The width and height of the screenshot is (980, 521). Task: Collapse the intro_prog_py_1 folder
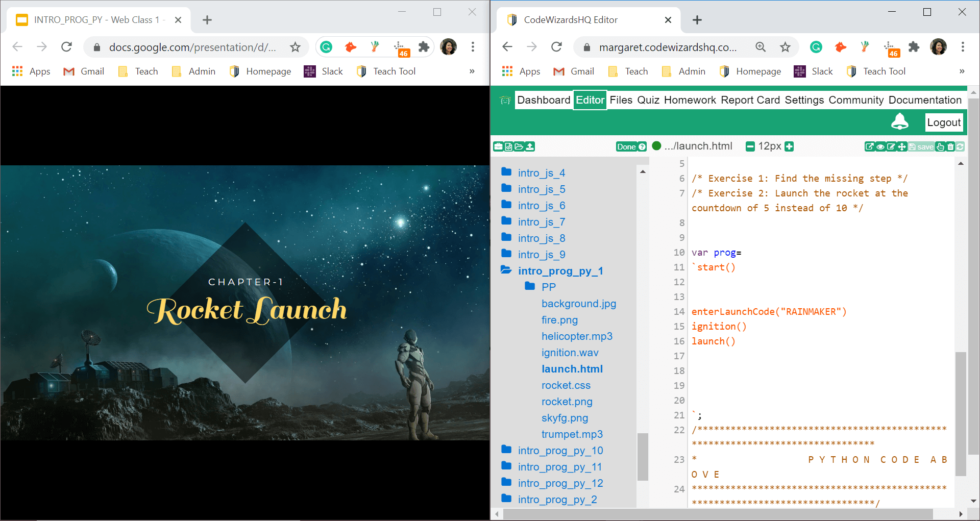click(x=560, y=271)
